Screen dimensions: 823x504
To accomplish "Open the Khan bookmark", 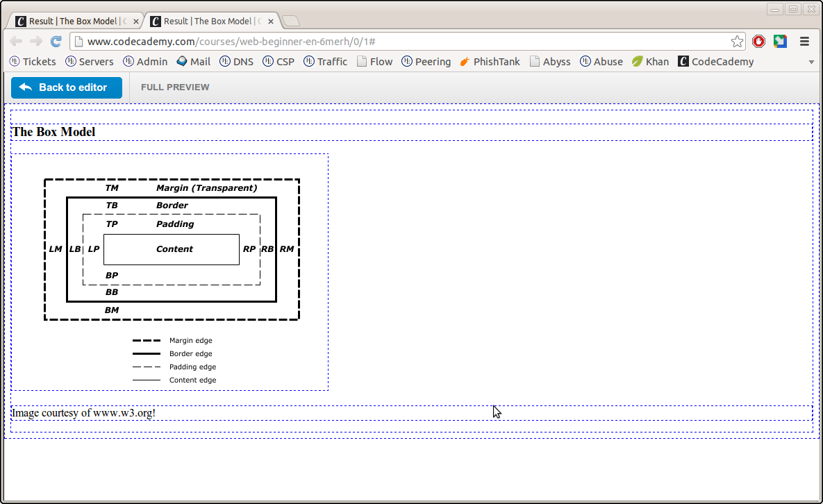I will coord(650,62).
